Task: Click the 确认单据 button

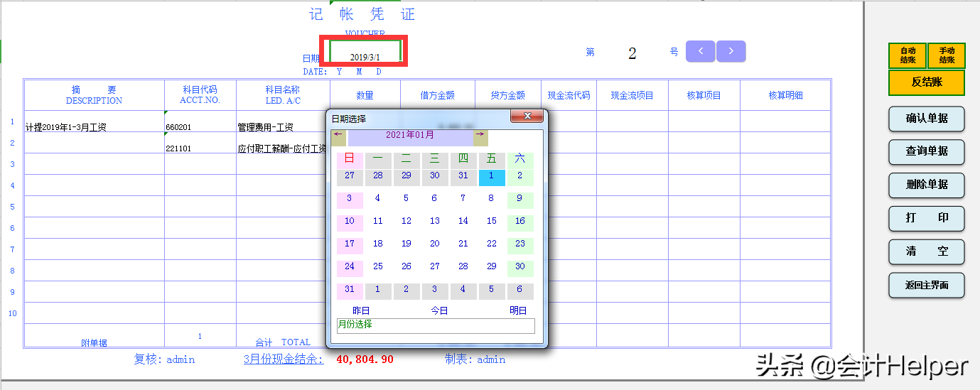Action: (927, 119)
